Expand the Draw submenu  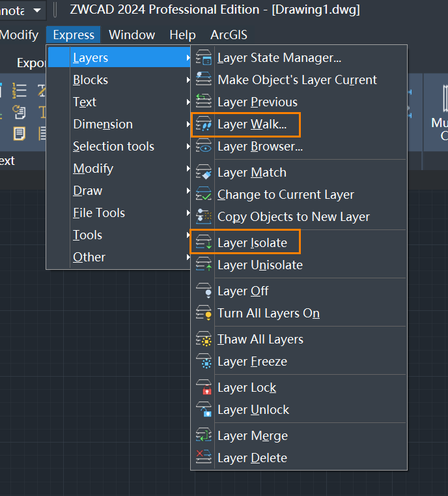(119, 190)
